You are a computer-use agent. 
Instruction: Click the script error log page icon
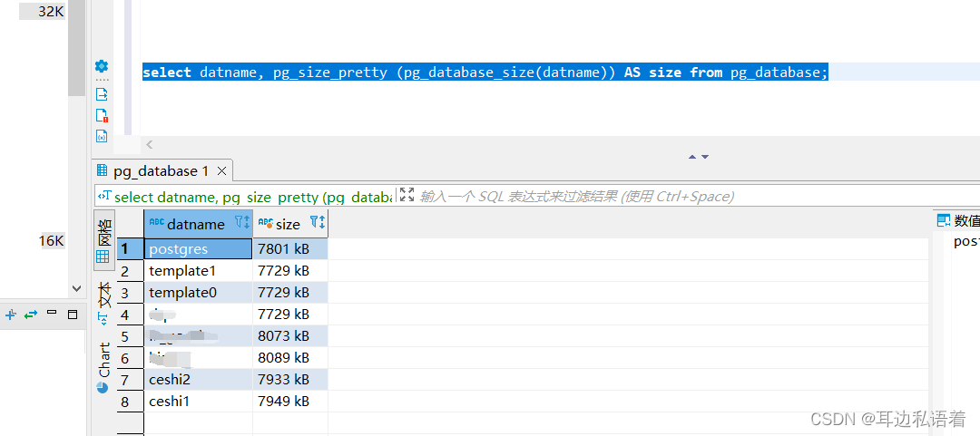(102, 115)
